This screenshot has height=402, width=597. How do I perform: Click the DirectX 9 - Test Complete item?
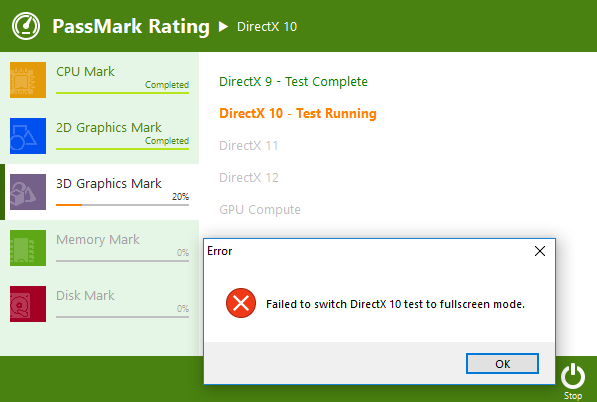pos(293,81)
